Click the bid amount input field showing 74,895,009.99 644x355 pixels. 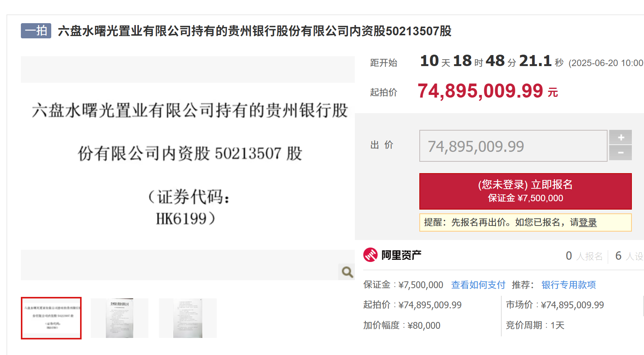pos(512,146)
